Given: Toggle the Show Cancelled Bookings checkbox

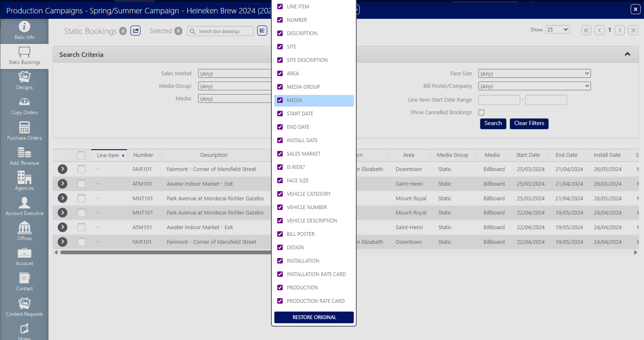Looking at the screenshot, I should (481, 112).
